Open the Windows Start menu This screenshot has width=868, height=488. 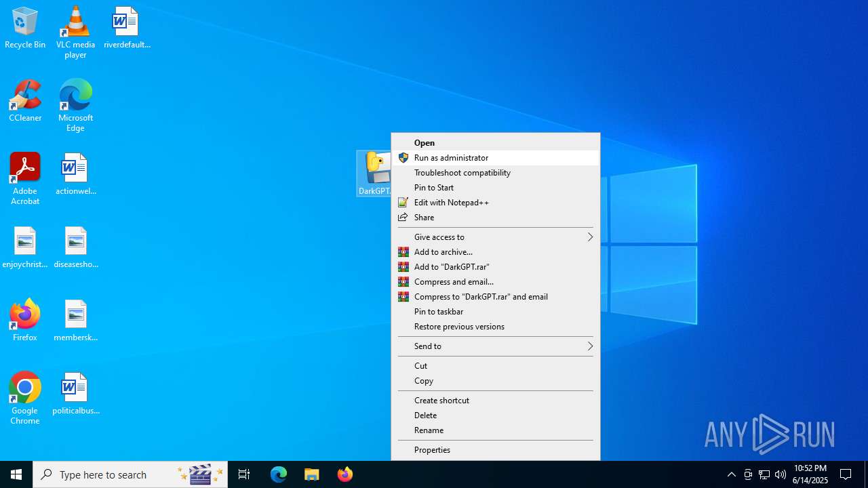tap(16, 474)
